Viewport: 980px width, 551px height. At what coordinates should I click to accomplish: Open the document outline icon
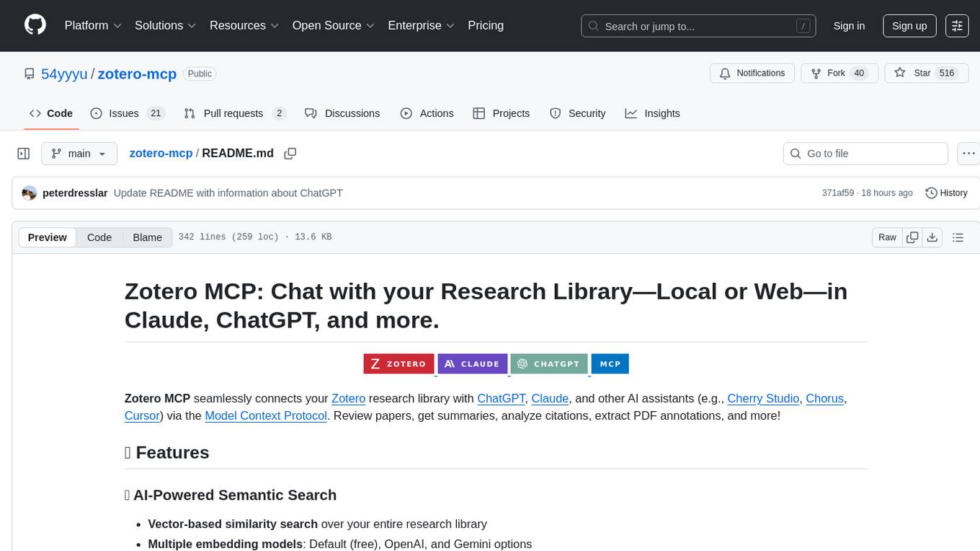[958, 237]
